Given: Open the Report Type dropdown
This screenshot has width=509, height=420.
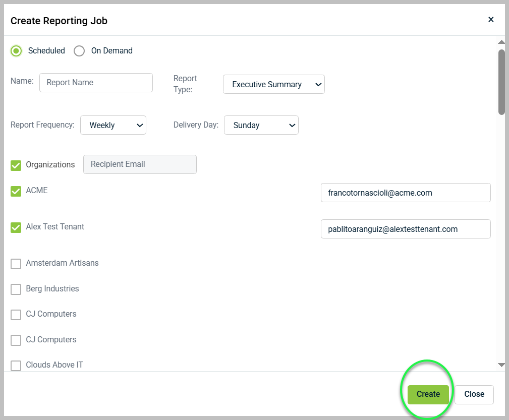Looking at the screenshot, I should point(273,84).
